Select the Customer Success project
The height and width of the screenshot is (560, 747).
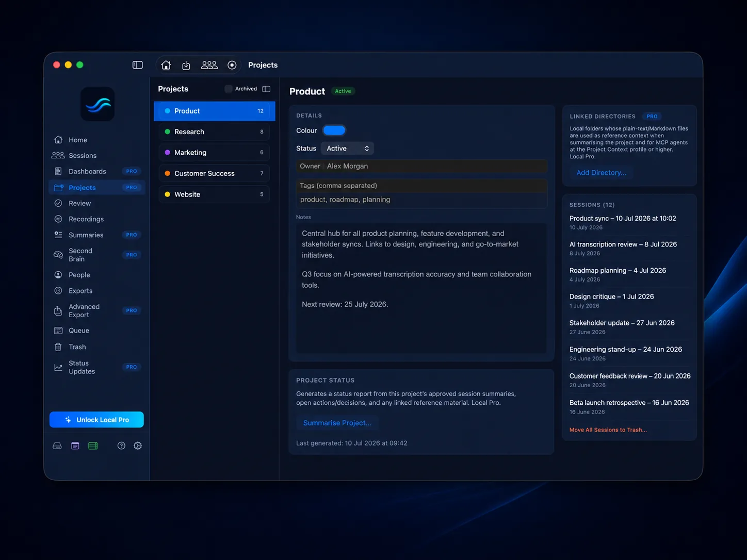pos(214,173)
